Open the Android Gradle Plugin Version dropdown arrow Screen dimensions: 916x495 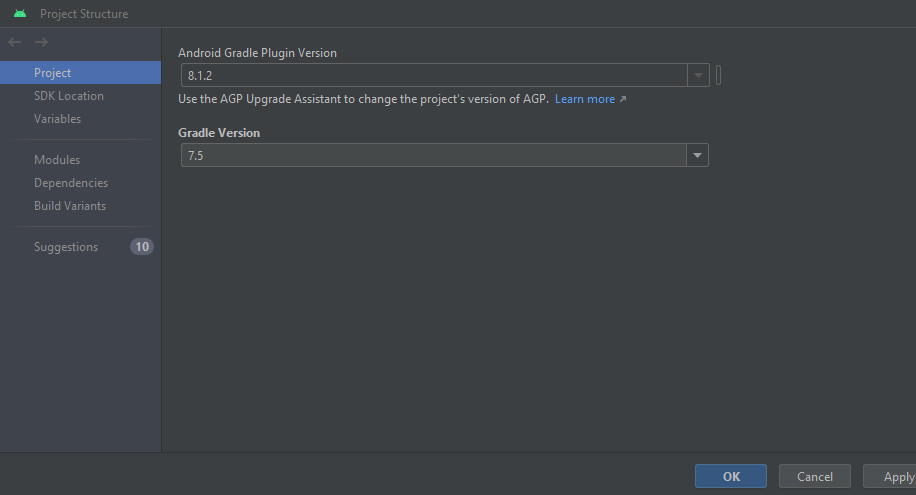pos(698,75)
